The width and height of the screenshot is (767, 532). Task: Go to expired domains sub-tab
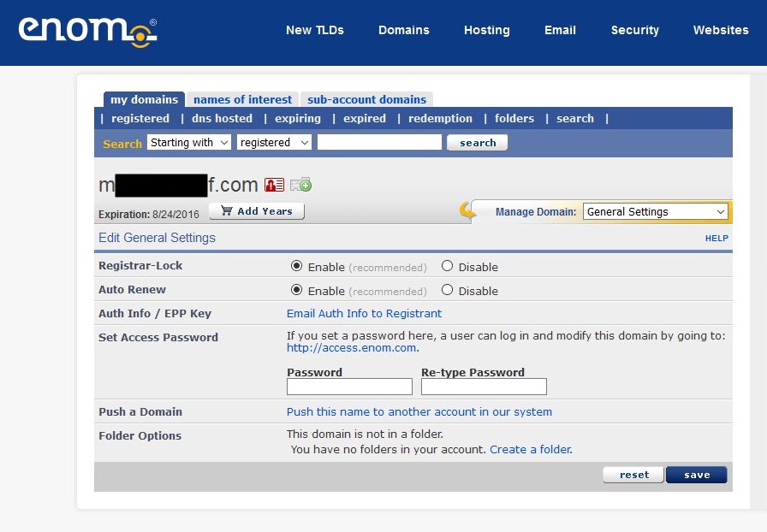coord(365,119)
